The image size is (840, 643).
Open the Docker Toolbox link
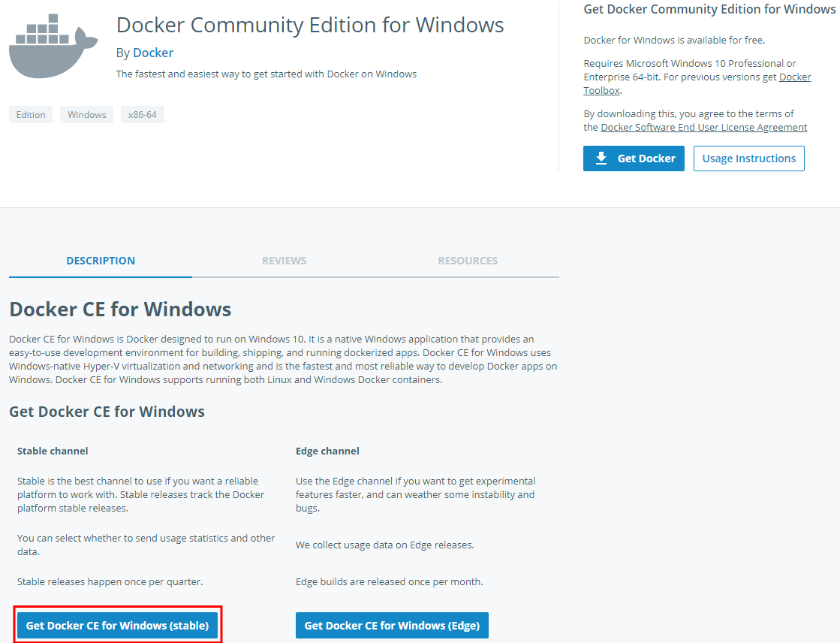coord(697,83)
